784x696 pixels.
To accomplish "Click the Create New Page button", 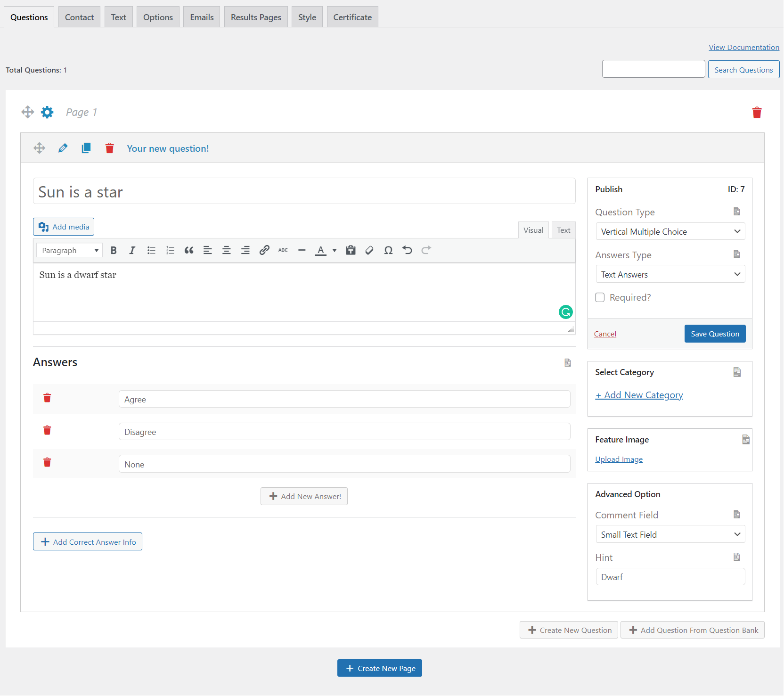I will click(380, 668).
